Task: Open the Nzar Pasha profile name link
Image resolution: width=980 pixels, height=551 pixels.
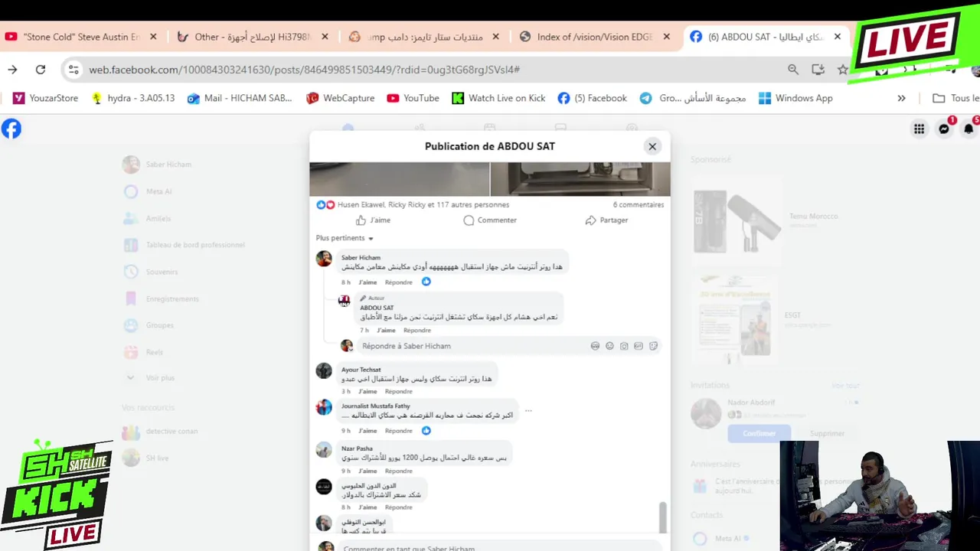Action: 357,448
